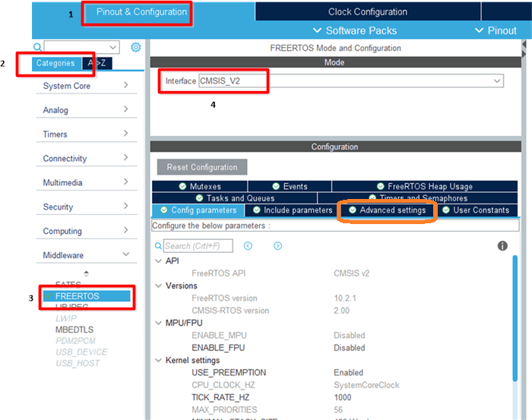532x420 pixels.
Task: Click the panel collapse arrows at right edge
Action: pyautogui.click(x=524, y=49)
